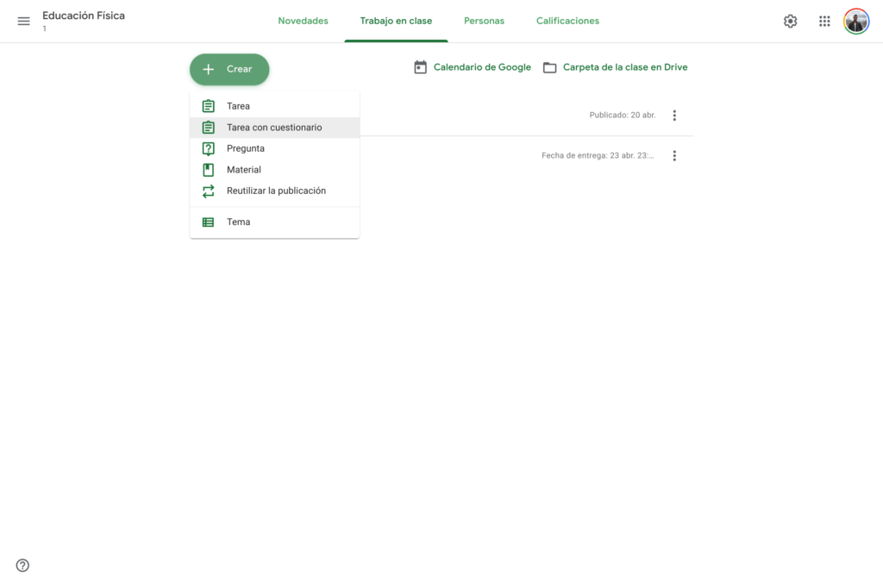
Task: Open the Google apps grid
Action: click(x=824, y=21)
